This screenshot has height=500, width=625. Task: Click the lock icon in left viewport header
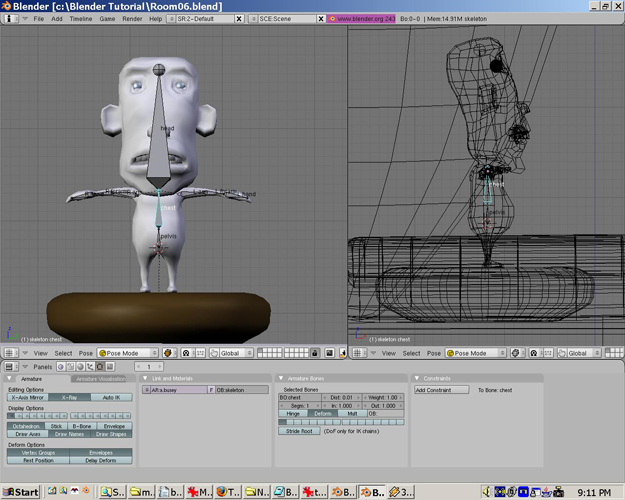[315, 353]
